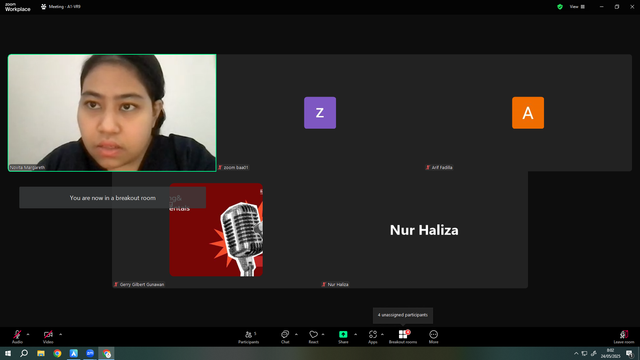Show hidden system tray icons
This screenshot has height=360, width=640.
click(x=576, y=353)
